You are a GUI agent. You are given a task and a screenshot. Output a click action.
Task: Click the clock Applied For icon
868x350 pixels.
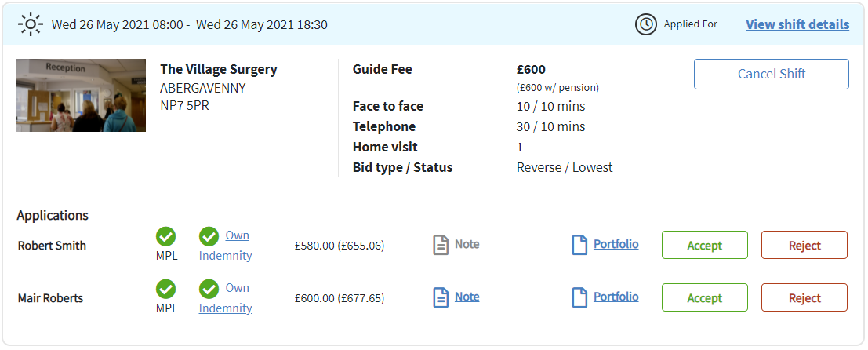click(x=645, y=24)
